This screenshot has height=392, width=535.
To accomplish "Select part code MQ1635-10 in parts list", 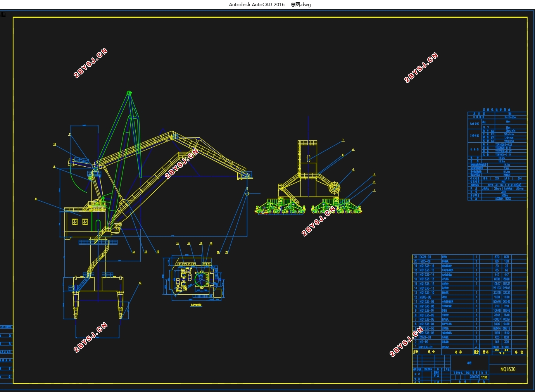I will point(427,293).
